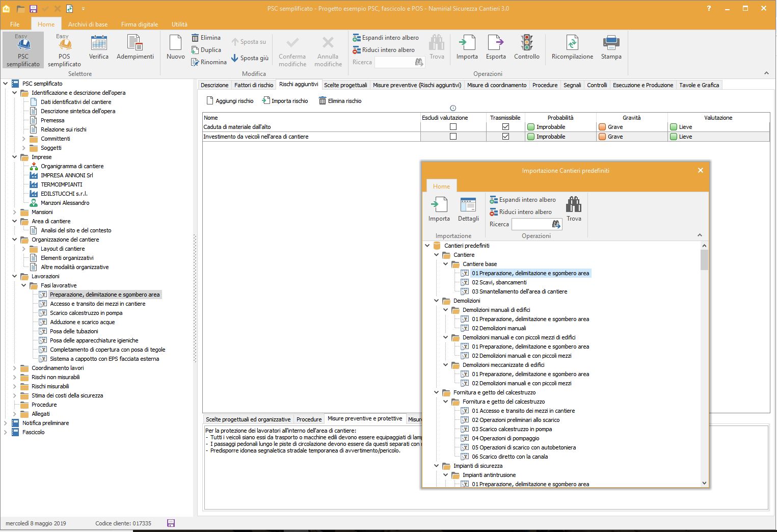Image resolution: width=777 pixels, height=532 pixels.
Task: Toggle Escludi valutazione for Caduta di materiale
Action: coord(453,127)
